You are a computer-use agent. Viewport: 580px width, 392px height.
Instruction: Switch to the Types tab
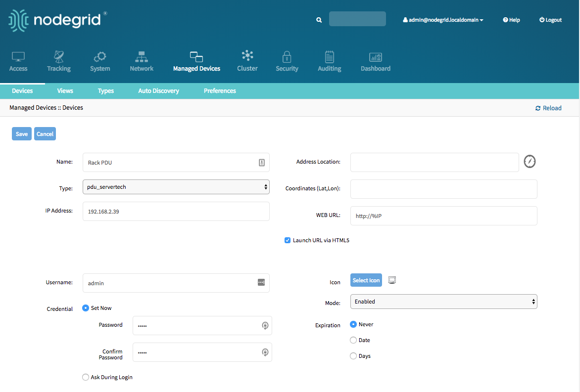(106, 91)
